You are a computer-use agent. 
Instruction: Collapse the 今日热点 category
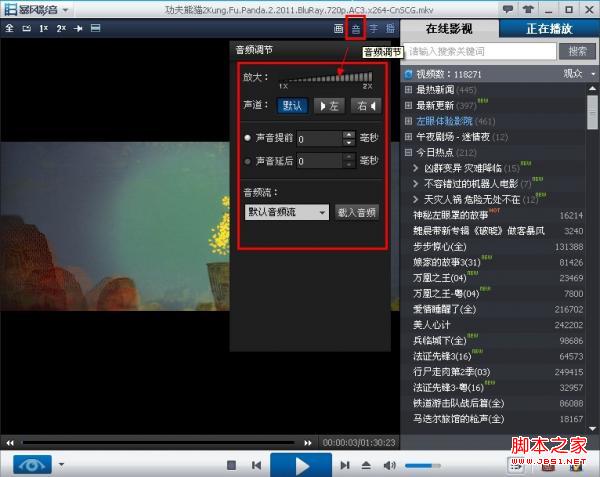click(x=408, y=152)
